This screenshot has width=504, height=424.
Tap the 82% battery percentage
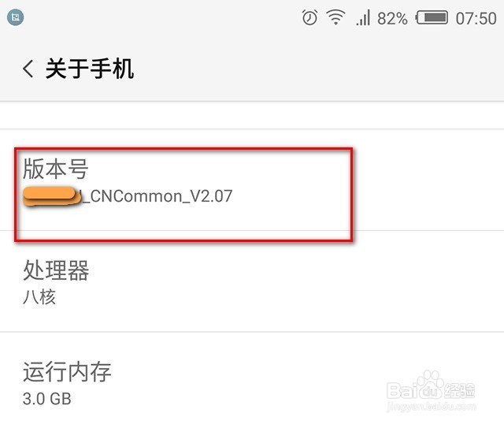pyautogui.click(x=392, y=18)
